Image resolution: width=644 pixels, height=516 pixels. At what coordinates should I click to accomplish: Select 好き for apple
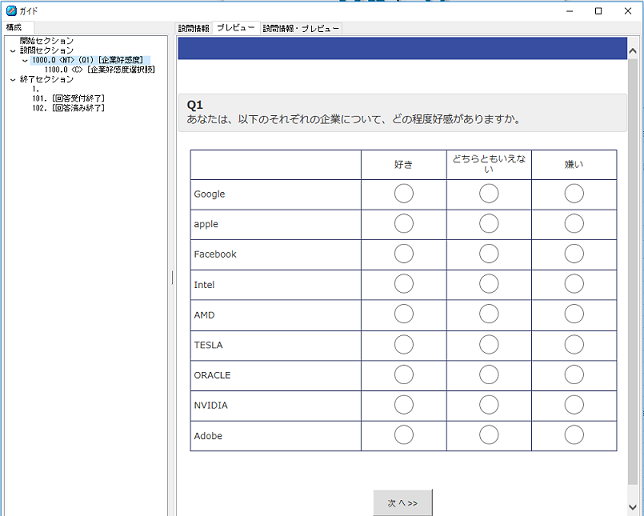point(404,223)
